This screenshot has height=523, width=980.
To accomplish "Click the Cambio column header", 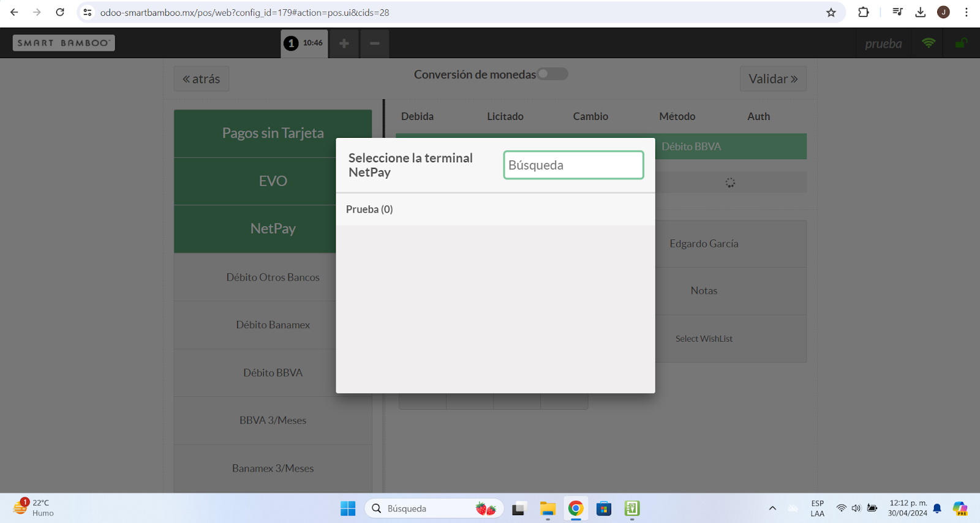I will click(x=590, y=116).
